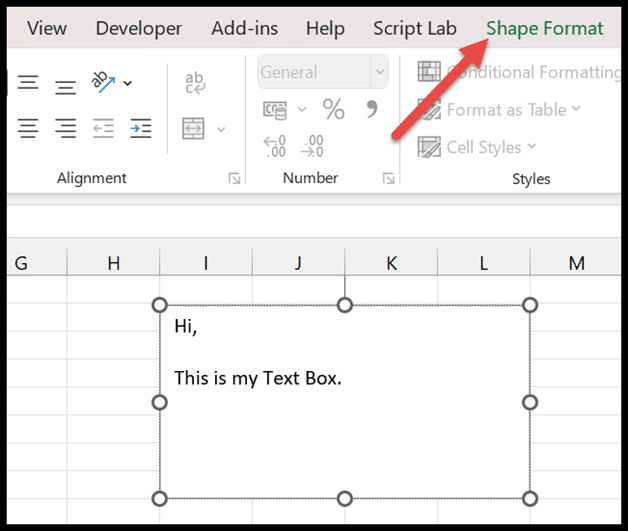This screenshot has width=628, height=531.
Task: Open Number format dialog launcher
Action: pos(388,178)
